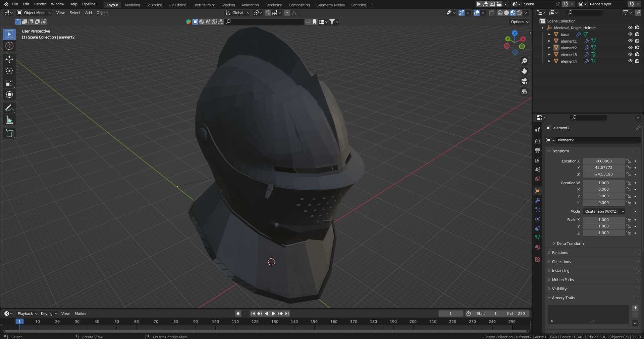Click Location Y value field
The image size is (644, 339).
[x=603, y=167]
